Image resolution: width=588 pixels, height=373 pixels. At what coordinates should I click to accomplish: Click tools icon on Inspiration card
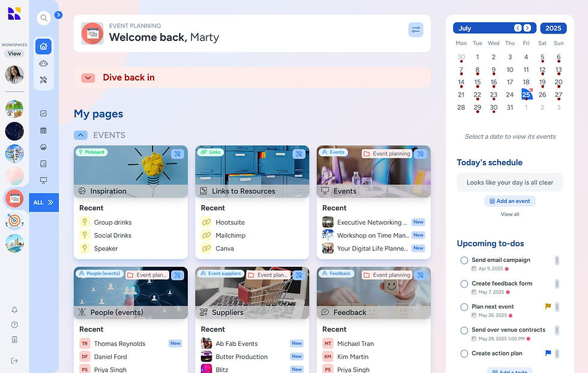pos(178,154)
